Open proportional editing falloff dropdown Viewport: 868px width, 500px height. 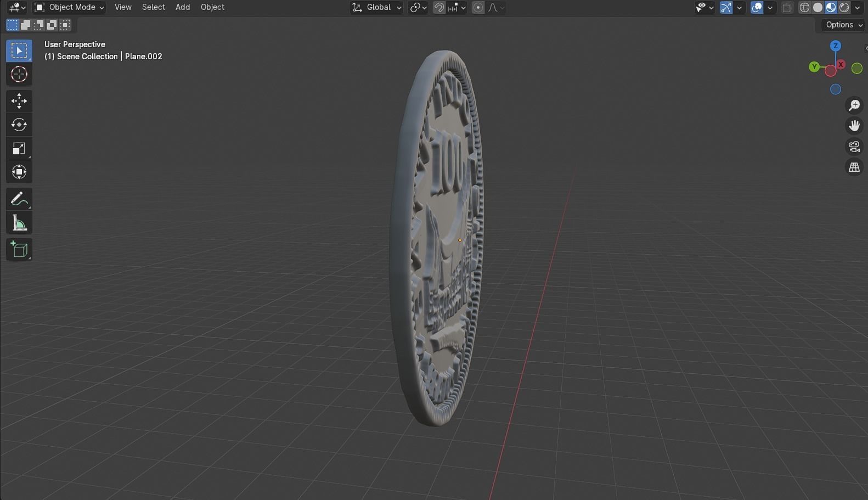click(496, 7)
